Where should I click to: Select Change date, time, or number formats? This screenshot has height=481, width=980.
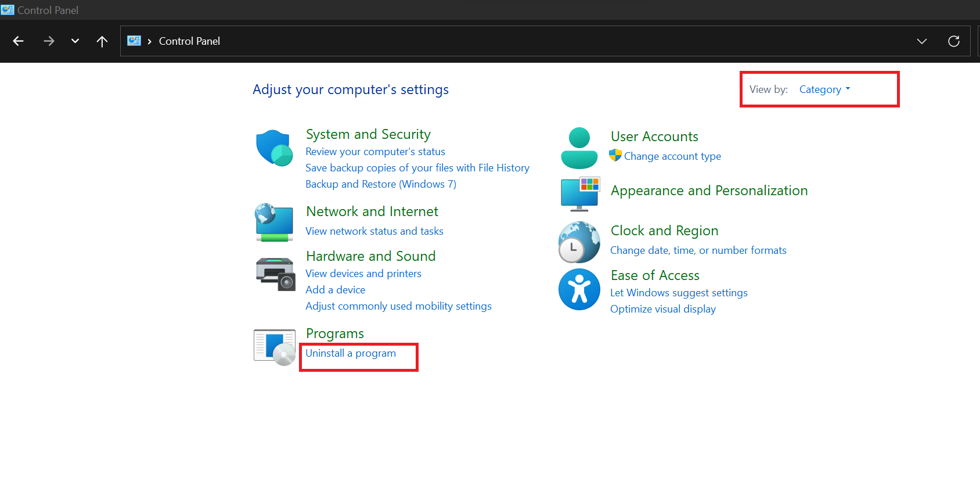pyautogui.click(x=698, y=250)
